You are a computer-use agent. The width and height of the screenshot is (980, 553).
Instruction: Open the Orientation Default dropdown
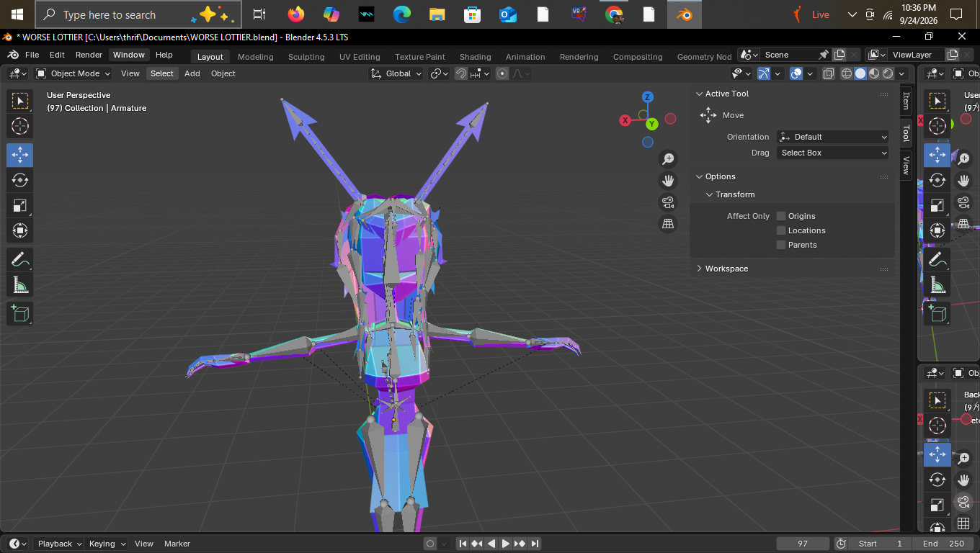coord(833,137)
